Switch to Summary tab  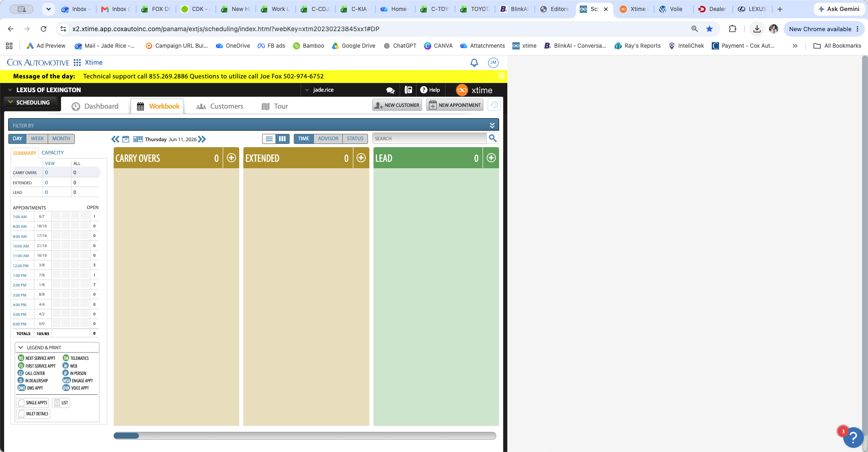pos(25,153)
